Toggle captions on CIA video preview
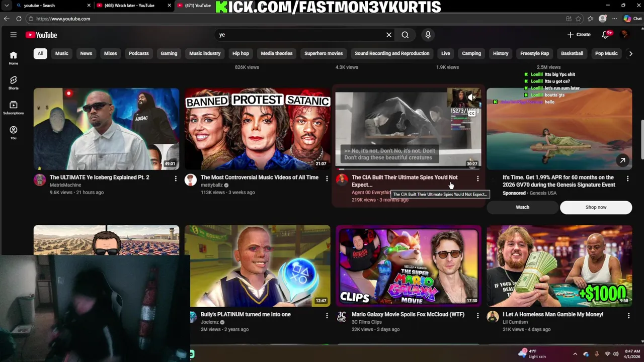This screenshot has height=362, width=644. click(x=471, y=114)
